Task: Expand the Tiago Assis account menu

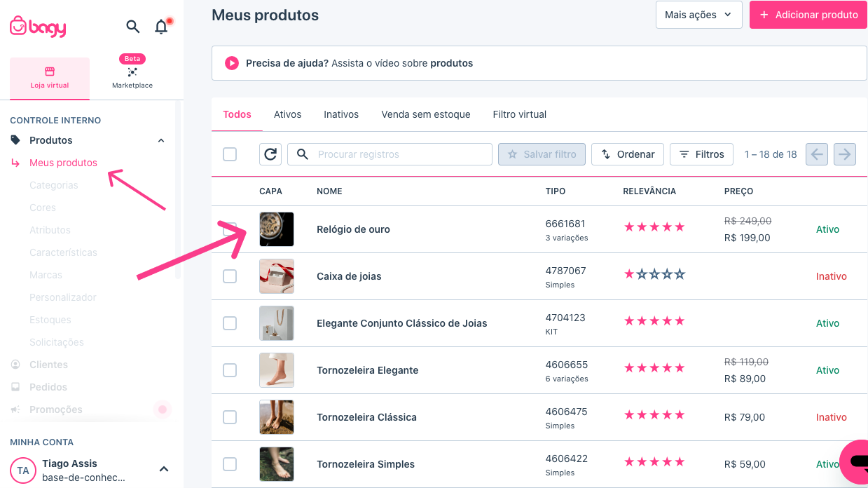Action: pyautogui.click(x=164, y=469)
